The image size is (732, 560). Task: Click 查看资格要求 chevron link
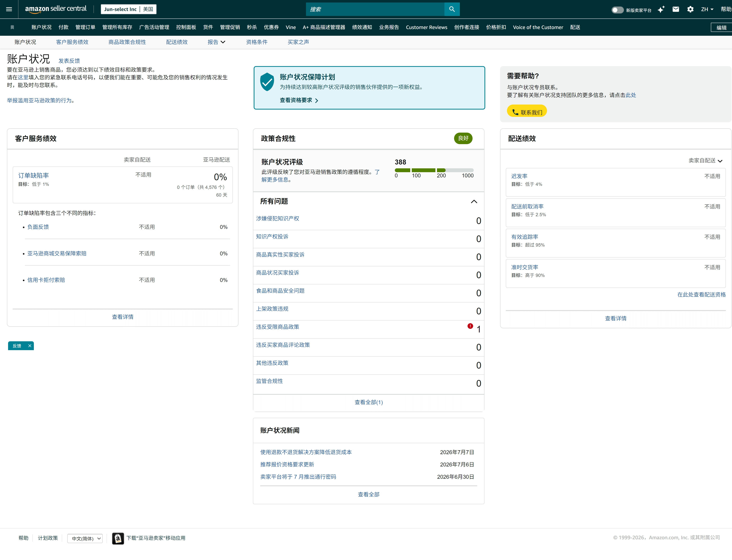click(x=299, y=100)
